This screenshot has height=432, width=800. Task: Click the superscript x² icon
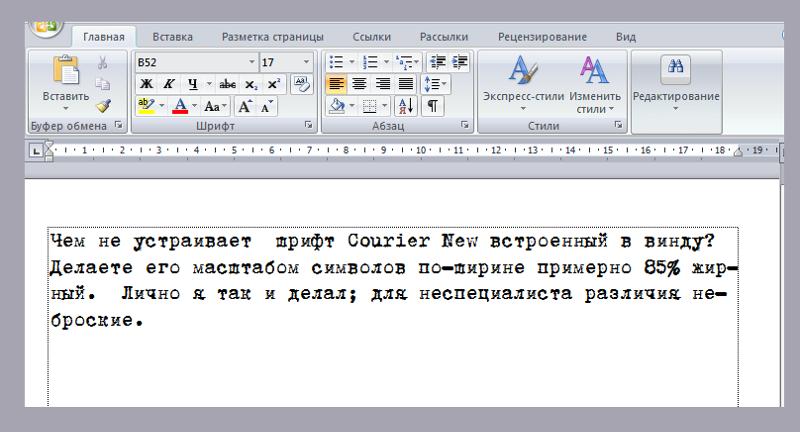pyautogui.click(x=274, y=84)
